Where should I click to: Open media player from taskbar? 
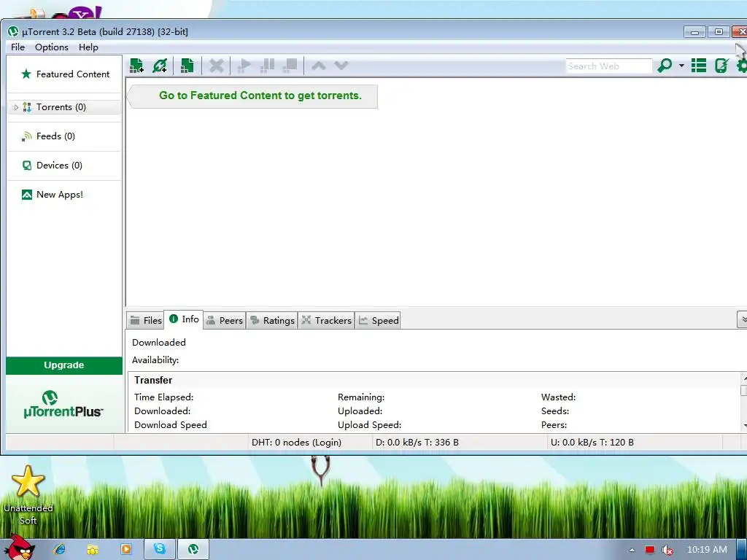126,549
